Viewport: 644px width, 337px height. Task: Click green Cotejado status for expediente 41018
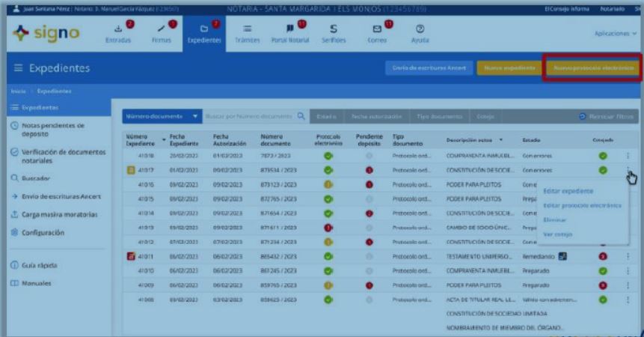coord(603,156)
